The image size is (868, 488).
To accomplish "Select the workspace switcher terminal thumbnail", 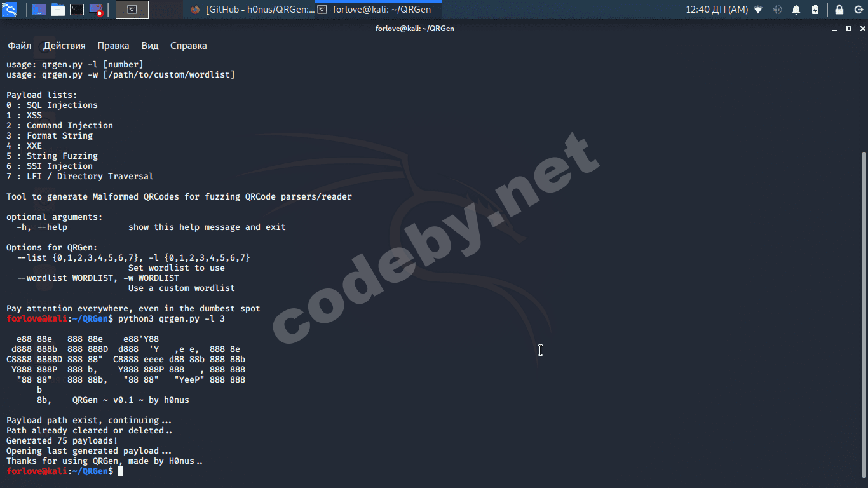I will [x=132, y=10].
